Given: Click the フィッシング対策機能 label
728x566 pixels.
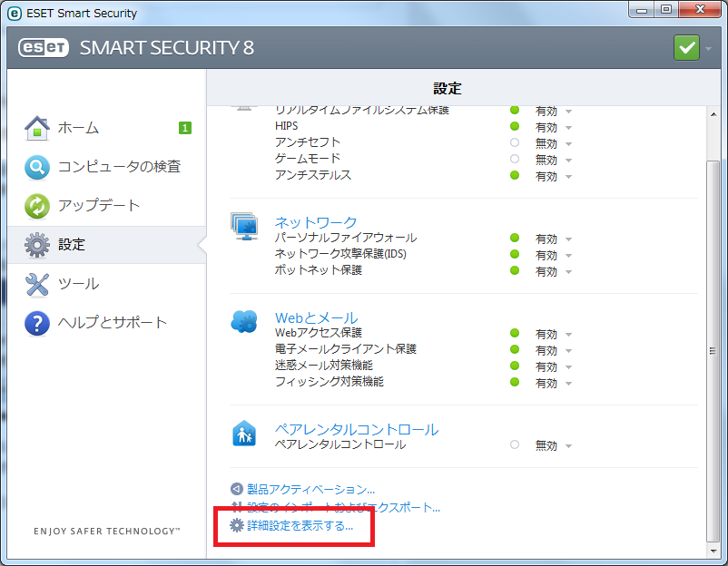Looking at the screenshot, I should coord(330,381).
